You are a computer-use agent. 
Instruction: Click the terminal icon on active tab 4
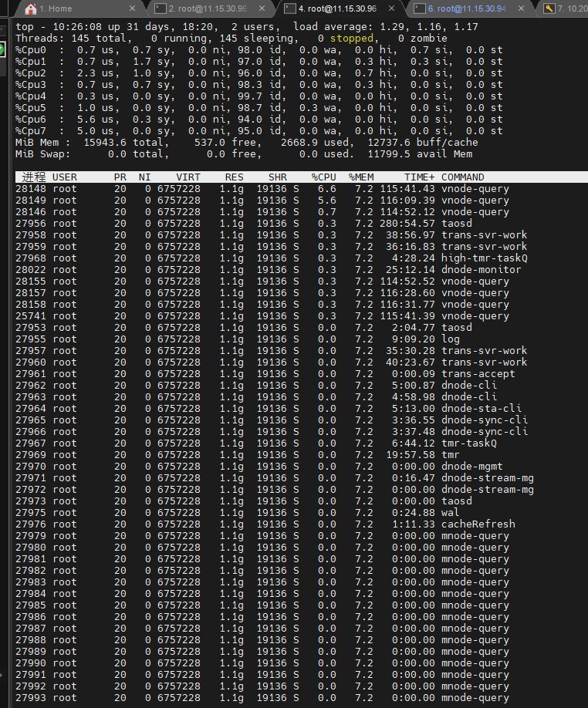click(x=289, y=8)
